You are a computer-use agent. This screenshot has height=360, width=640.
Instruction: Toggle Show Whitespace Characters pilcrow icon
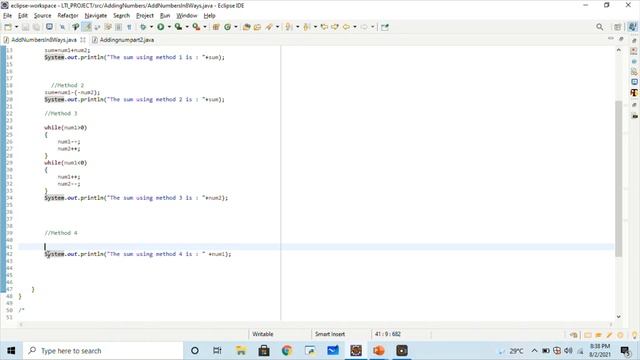coord(129,27)
